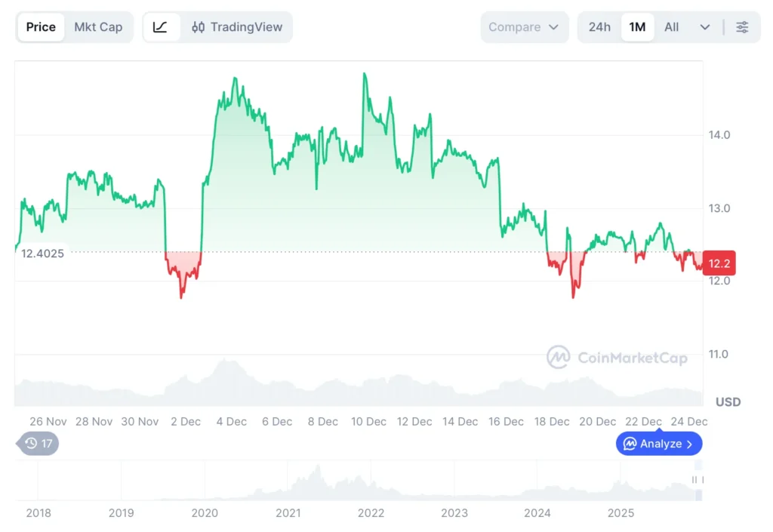Screen dimensions: 773x532
Task: Click the USD currency label
Action: tap(728, 402)
